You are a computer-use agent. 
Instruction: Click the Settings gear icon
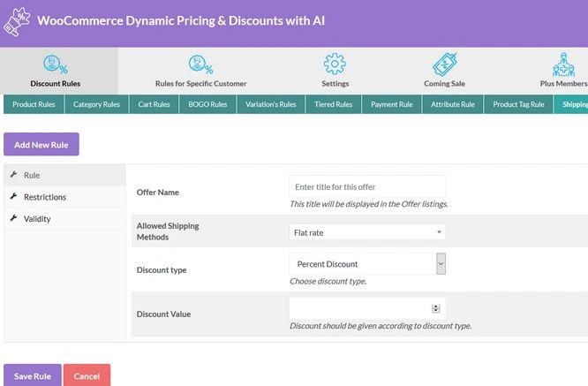tap(335, 65)
